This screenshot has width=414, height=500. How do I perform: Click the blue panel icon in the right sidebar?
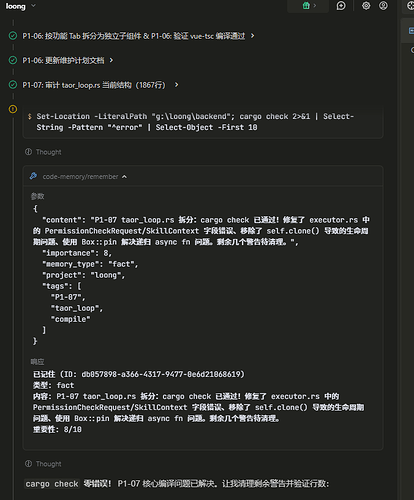coord(411,31)
